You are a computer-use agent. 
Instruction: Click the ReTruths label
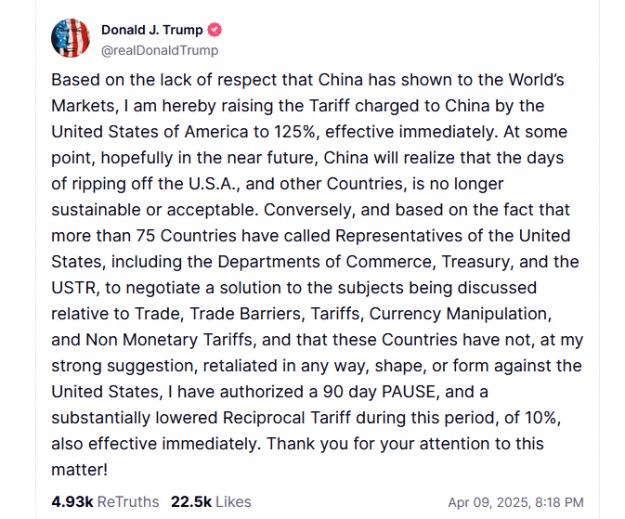[x=125, y=501]
